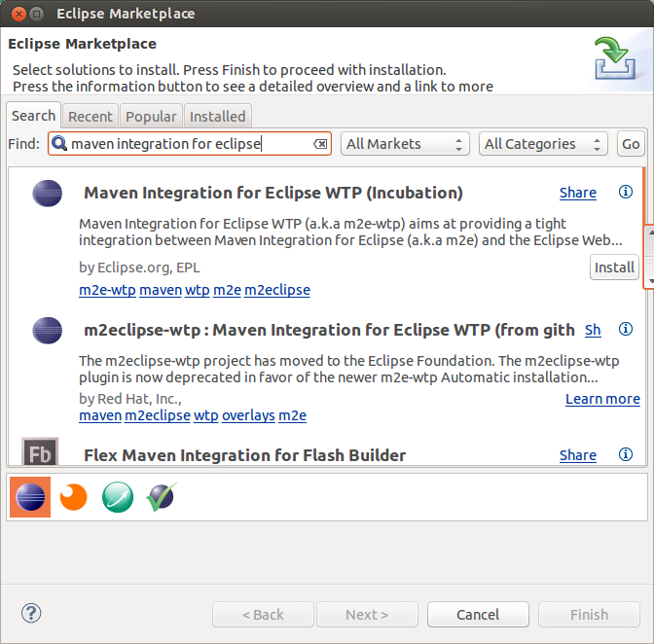The height and width of the screenshot is (644, 654).
Task: Click title m2eclipse-wtp : Maven Integration for Eclipse WTP
Action: point(329,330)
